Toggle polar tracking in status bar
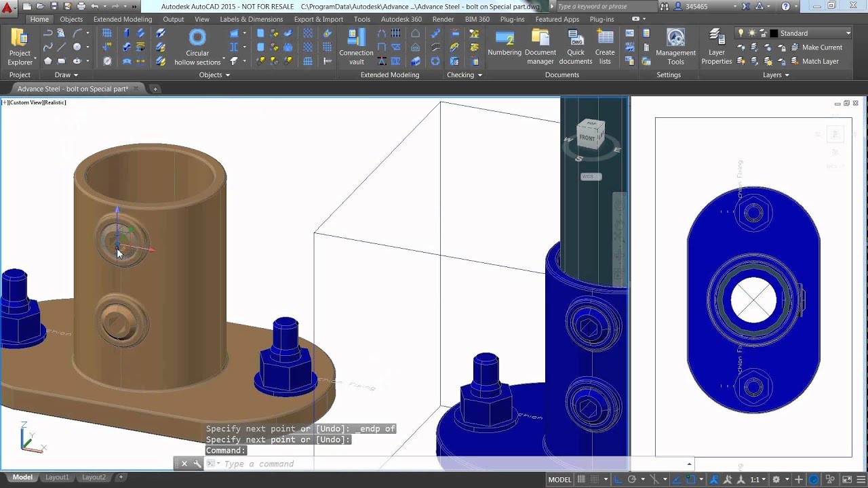 [x=632, y=479]
